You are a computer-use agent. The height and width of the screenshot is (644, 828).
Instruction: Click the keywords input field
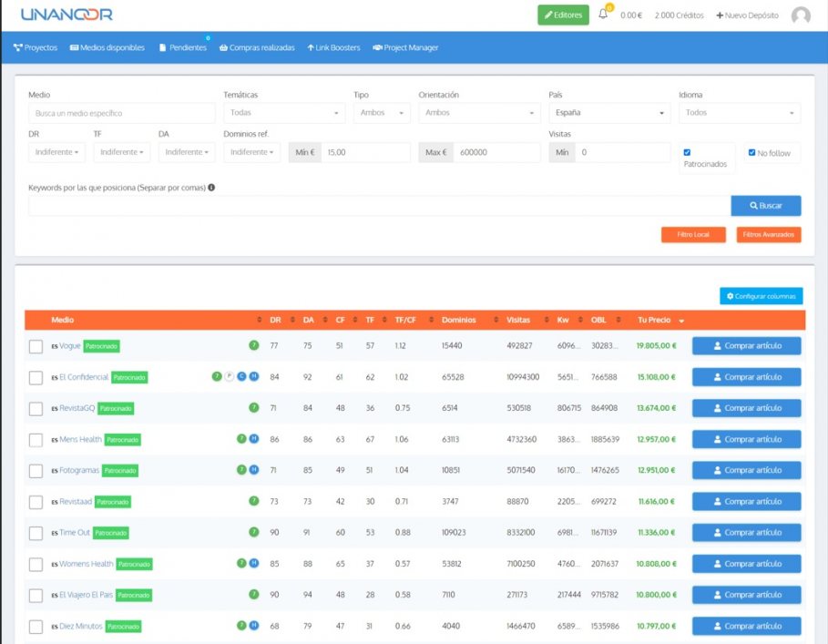[379, 205]
